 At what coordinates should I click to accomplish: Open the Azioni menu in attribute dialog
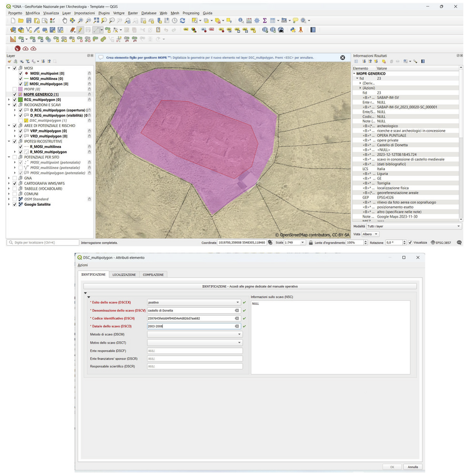tap(82, 265)
